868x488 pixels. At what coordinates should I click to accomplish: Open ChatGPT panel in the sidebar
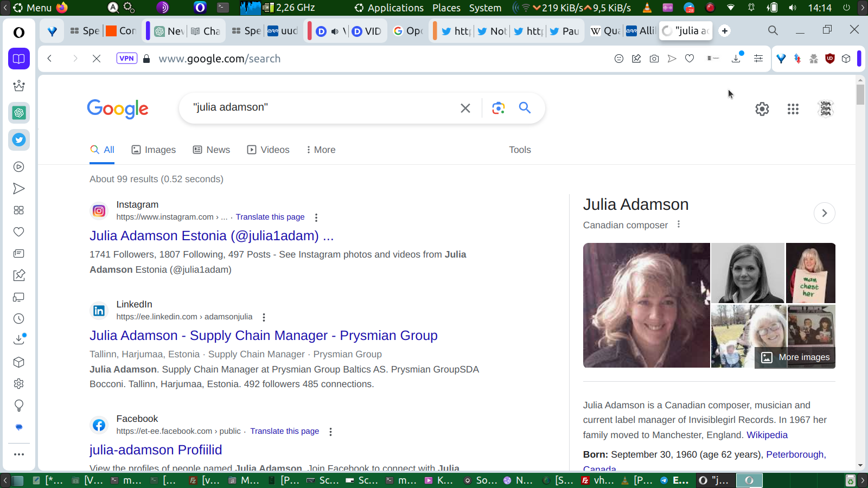[x=19, y=113]
